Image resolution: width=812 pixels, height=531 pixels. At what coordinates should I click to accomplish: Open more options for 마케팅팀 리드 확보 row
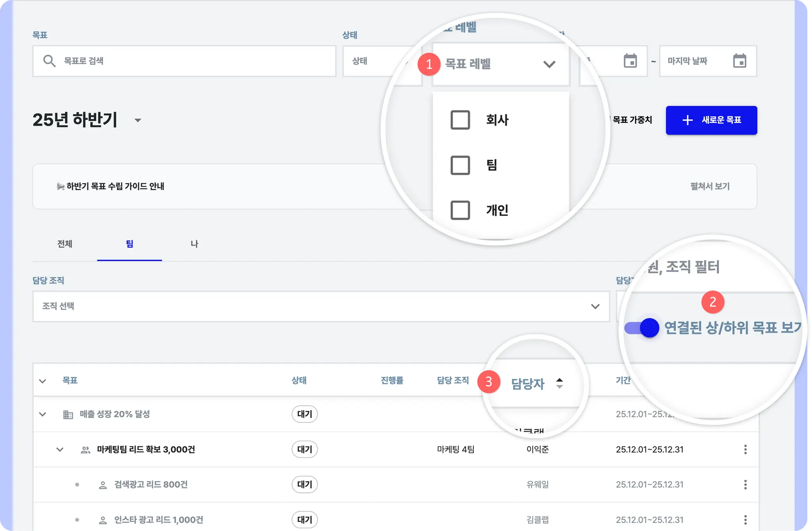(745, 449)
